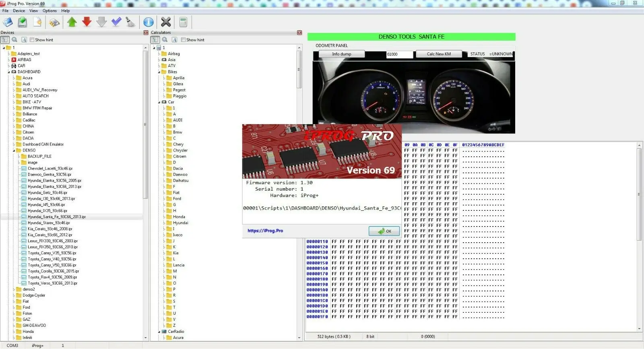Viewport: 644px width, 349px height.
Task: Click the save to disk icon
Action: 23,22
